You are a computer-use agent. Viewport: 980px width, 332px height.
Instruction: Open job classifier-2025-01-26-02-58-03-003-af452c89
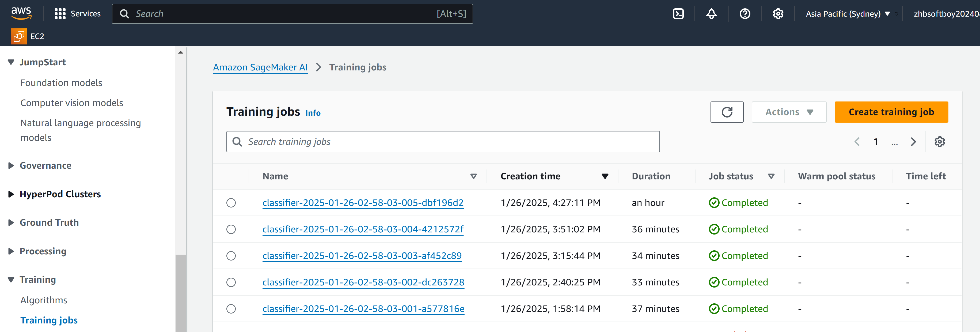(362, 256)
